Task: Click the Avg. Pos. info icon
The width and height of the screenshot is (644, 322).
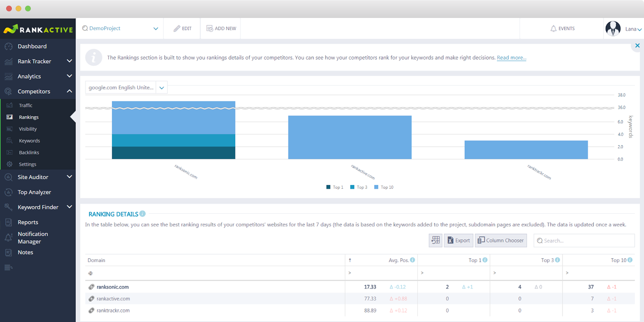Action: [x=412, y=260]
